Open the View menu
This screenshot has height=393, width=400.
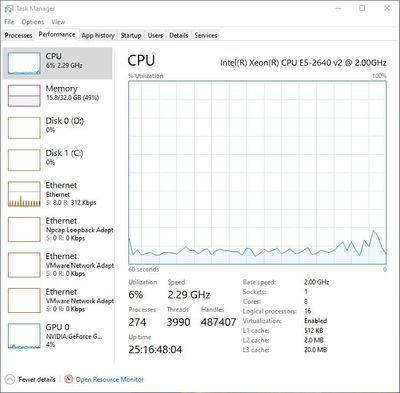tap(58, 22)
